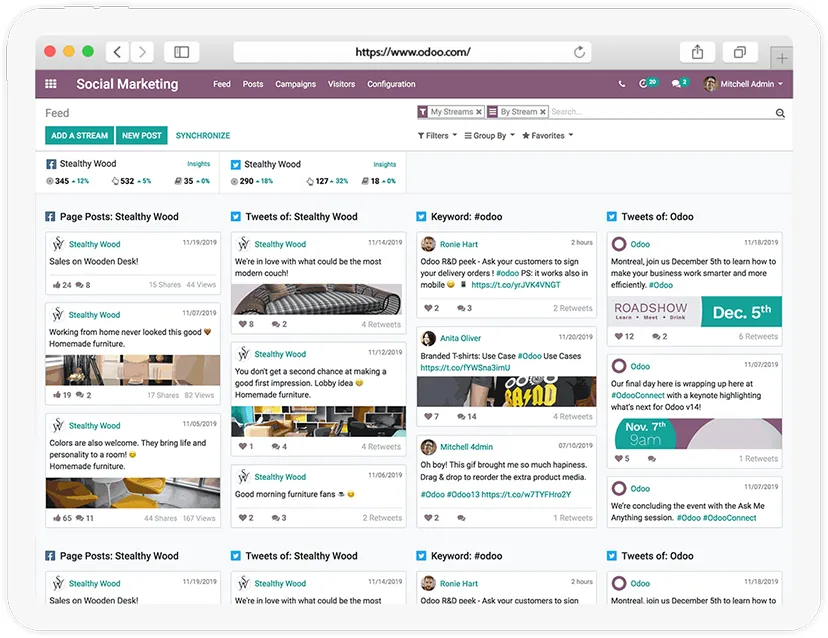Reload the page with refresh icon
828x638 pixels.
579,52
